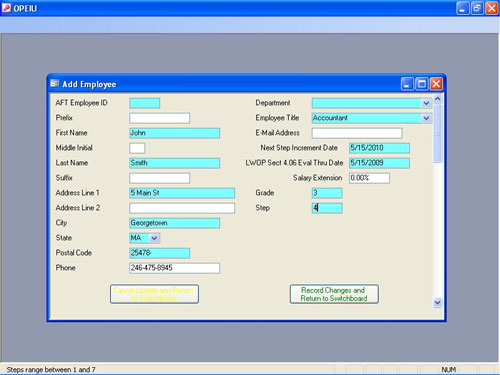500x375 pixels.
Task: Minimize the OPEIU application window
Action: coord(462,8)
